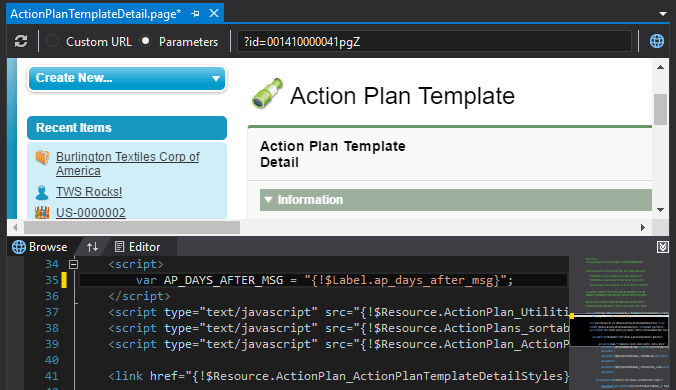This screenshot has height=390, width=676.
Task: Select the Parameters radio button
Action: [x=146, y=41]
